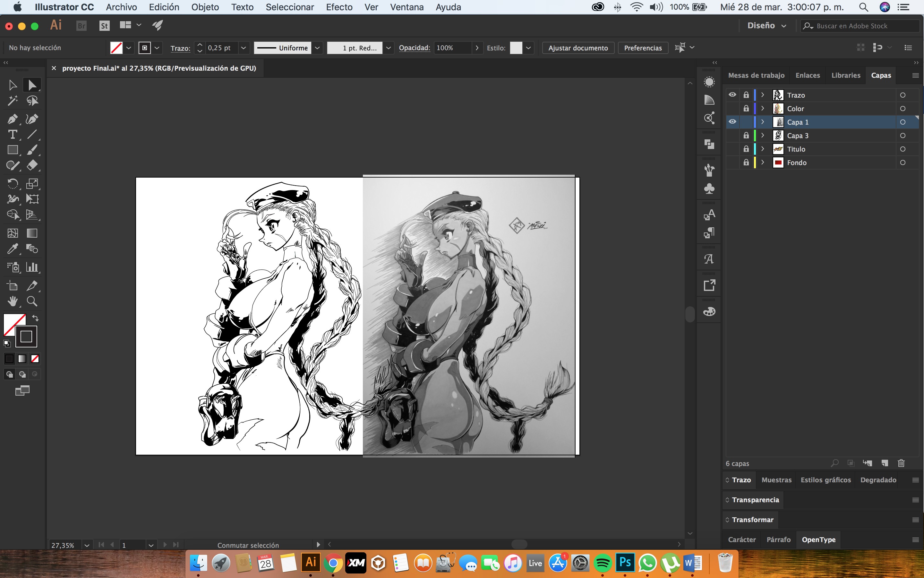
Task: Select the Eraser tool
Action: point(32,165)
